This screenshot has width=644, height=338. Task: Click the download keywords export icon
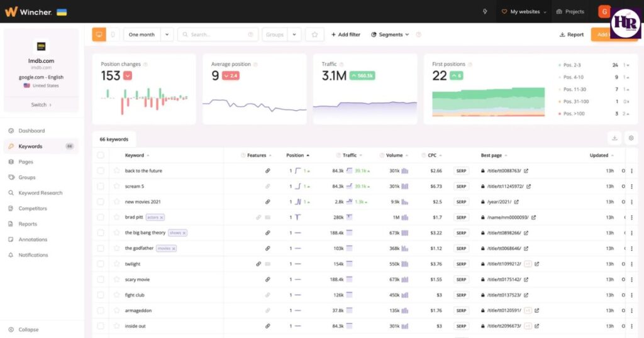point(614,138)
